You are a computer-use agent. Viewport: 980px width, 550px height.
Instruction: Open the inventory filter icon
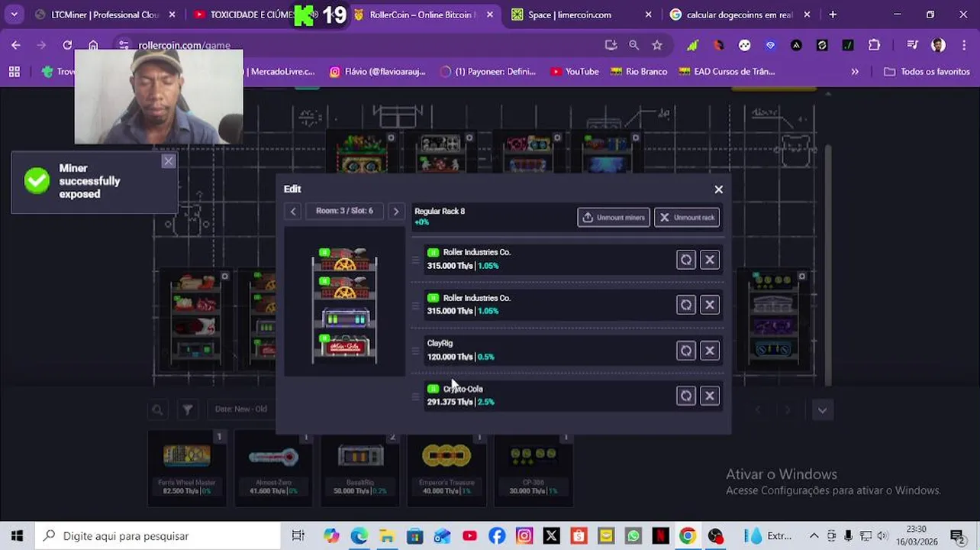(187, 410)
